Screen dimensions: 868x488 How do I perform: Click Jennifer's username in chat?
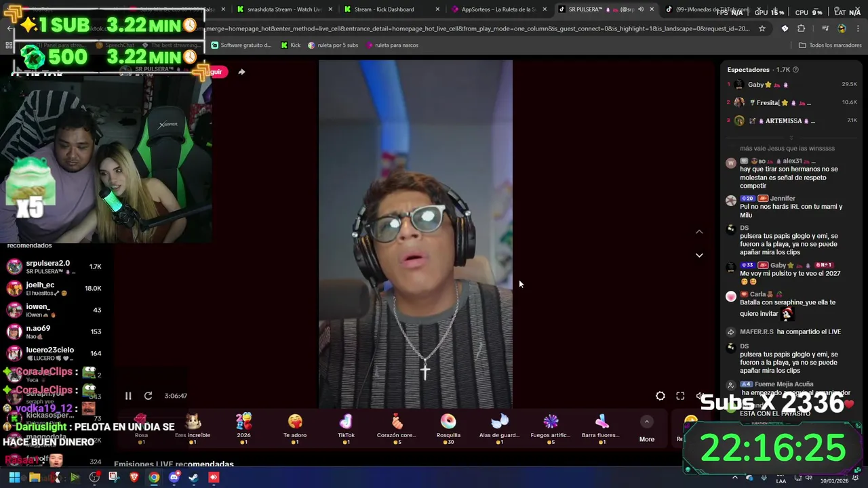point(783,199)
